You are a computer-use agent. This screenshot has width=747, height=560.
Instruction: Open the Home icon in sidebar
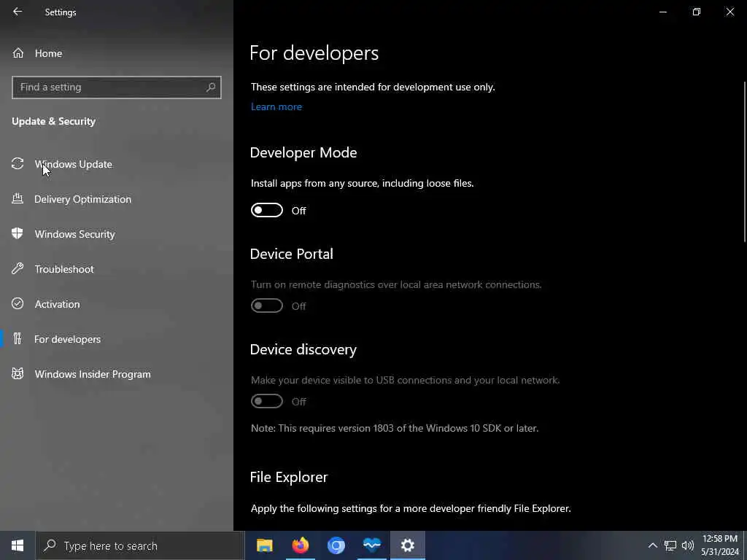coord(18,53)
